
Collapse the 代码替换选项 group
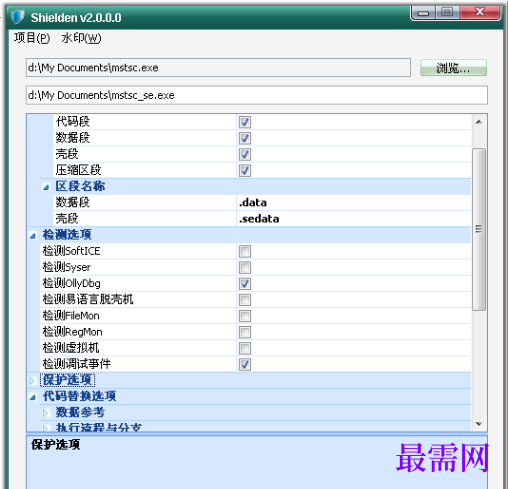[x=33, y=397]
